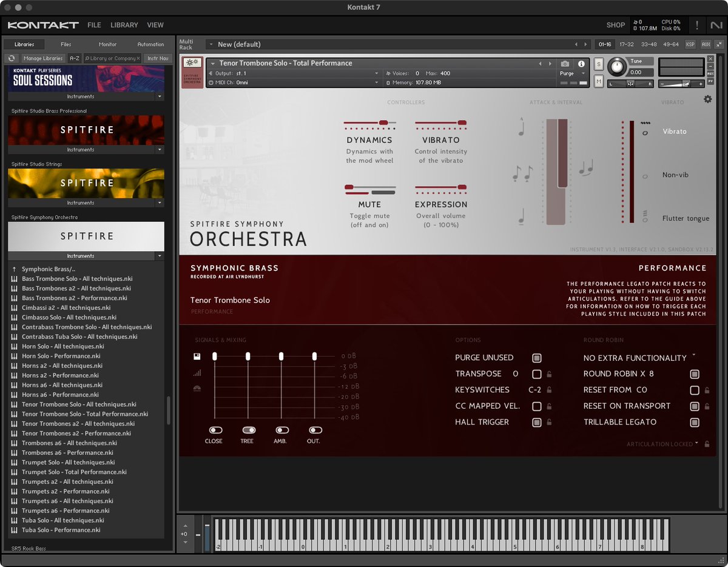The height and width of the screenshot is (567, 728).
Task: Switch to the Monitor tab
Action: click(108, 44)
